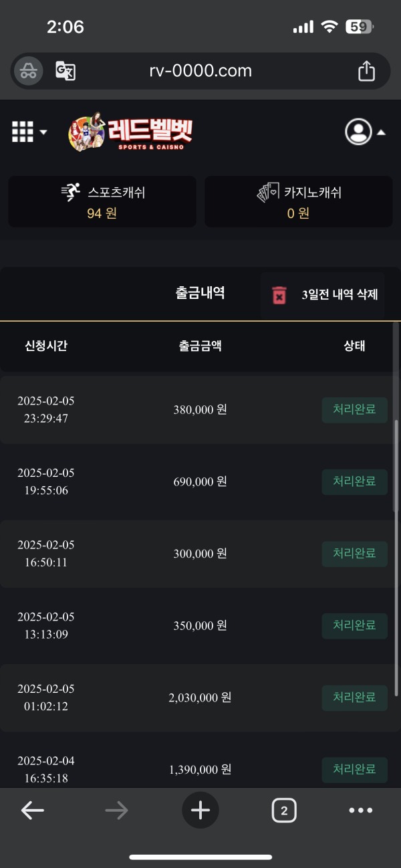Click the red trash delete icon

point(280,294)
